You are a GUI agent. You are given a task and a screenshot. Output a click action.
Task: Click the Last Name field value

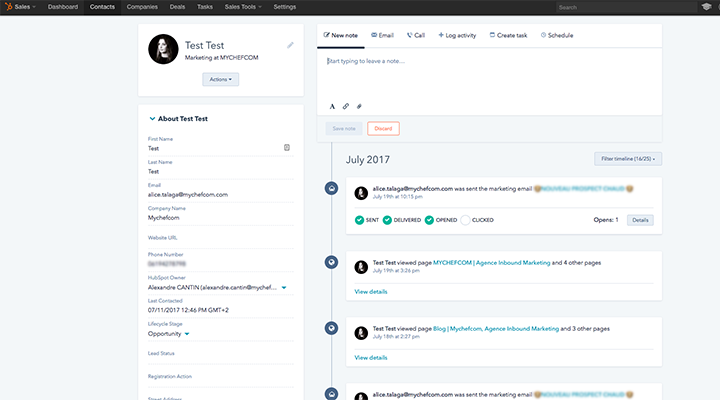tap(153, 171)
